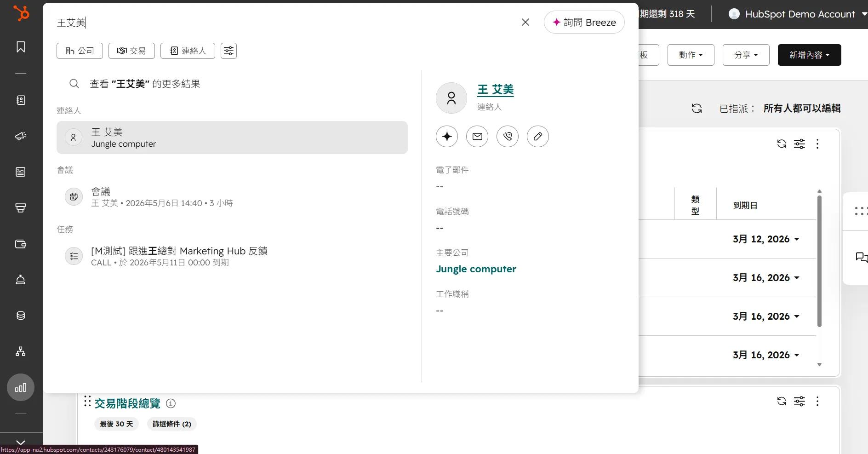Open the bookmarks icon in sidebar

point(21,47)
